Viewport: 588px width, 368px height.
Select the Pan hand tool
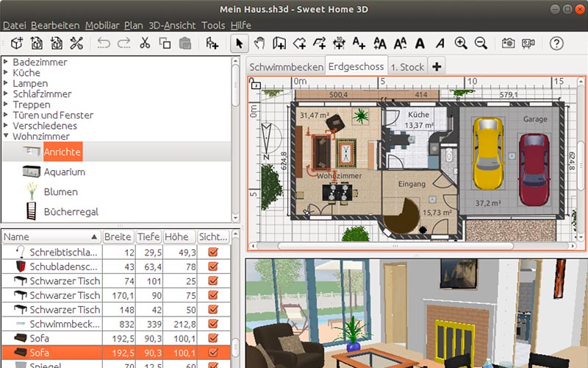259,43
